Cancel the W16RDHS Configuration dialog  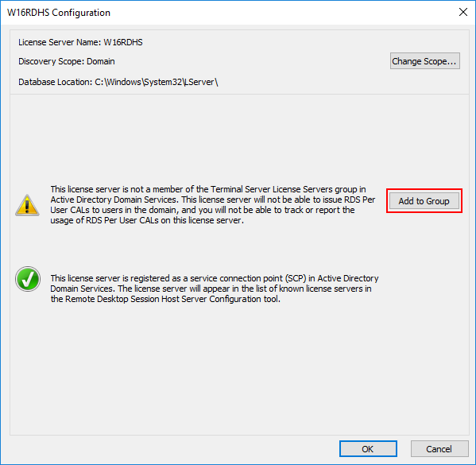(x=439, y=448)
